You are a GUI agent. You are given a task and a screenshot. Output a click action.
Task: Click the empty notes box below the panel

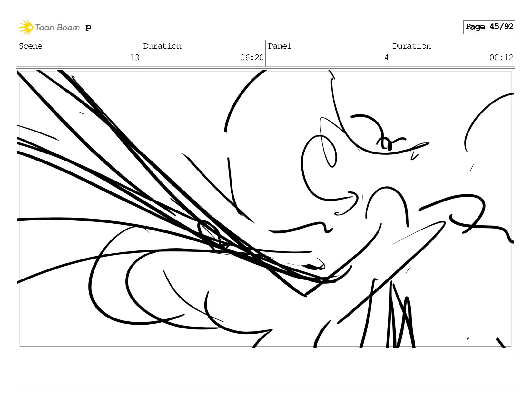265,369
